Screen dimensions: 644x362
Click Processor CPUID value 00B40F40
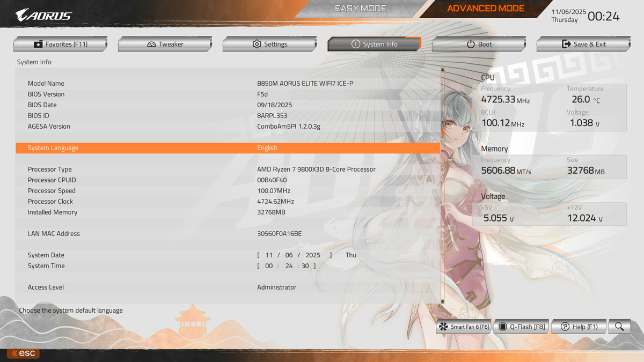[272, 180]
